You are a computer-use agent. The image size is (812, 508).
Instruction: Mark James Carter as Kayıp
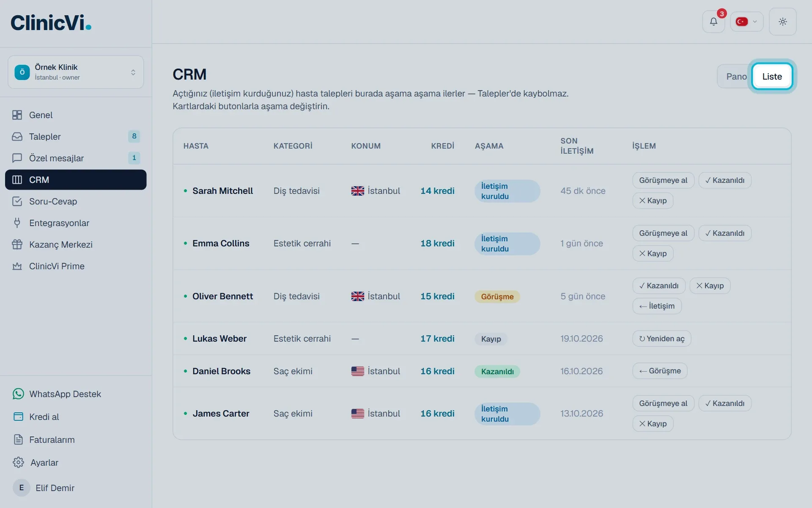point(653,423)
